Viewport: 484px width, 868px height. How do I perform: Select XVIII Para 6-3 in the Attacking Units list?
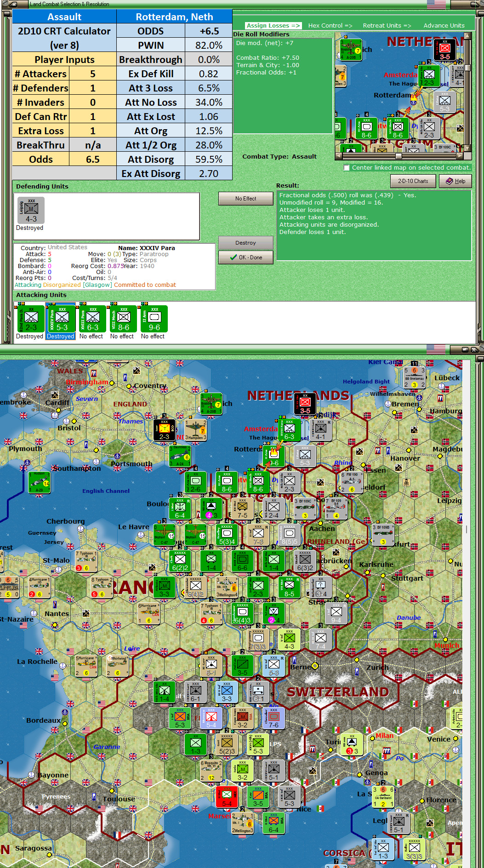(92, 319)
